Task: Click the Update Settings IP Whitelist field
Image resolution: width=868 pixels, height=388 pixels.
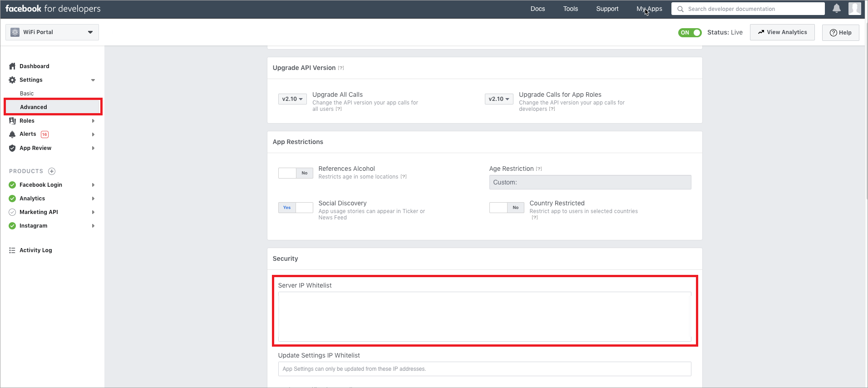Action: pos(484,369)
